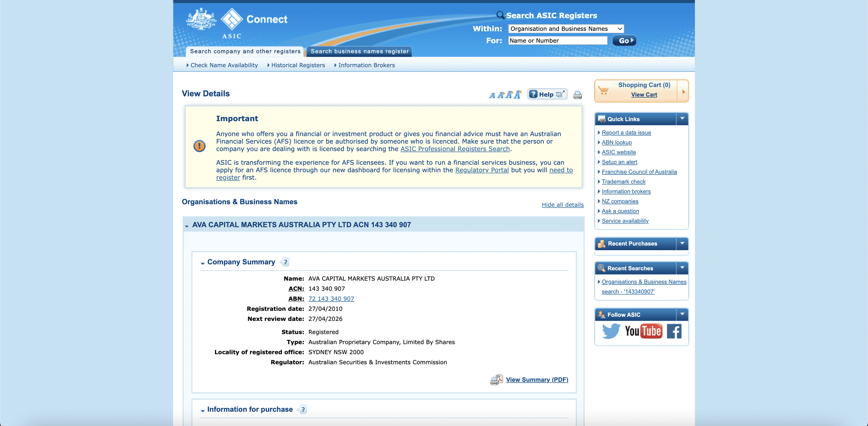Open Information brokers quick link
The height and width of the screenshot is (426, 868).
coord(626,191)
